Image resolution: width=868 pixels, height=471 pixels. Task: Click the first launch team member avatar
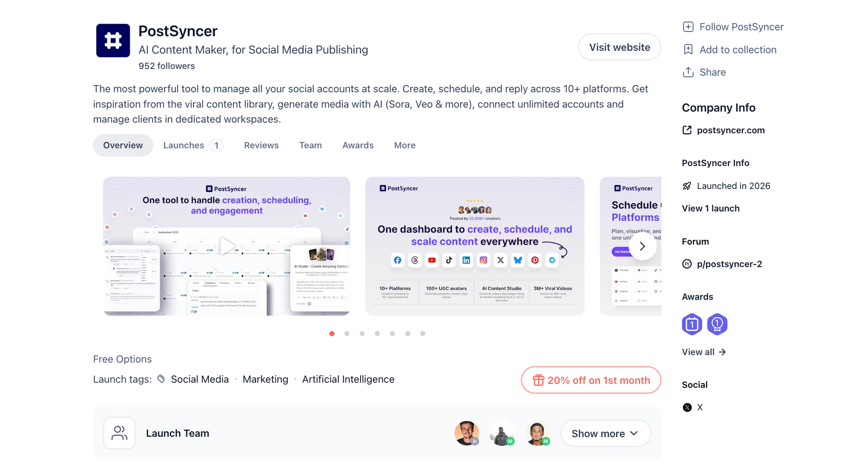tap(467, 433)
